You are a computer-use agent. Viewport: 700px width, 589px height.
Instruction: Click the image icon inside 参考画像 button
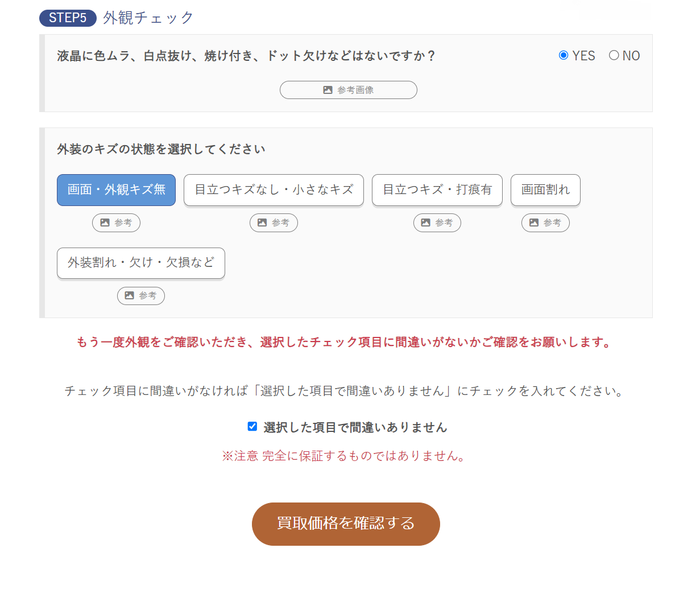pos(327,89)
